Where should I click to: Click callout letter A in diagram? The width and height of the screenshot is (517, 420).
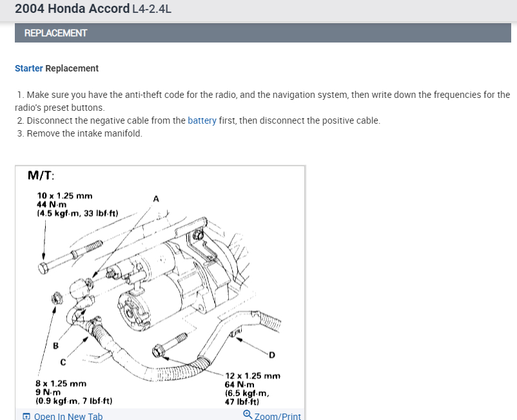click(156, 198)
